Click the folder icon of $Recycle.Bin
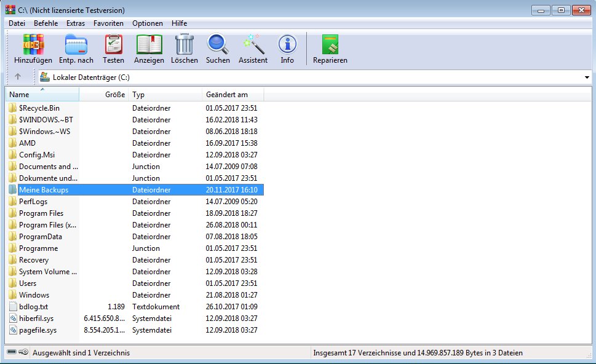The height and width of the screenshot is (364, 596). pos(12,108)
